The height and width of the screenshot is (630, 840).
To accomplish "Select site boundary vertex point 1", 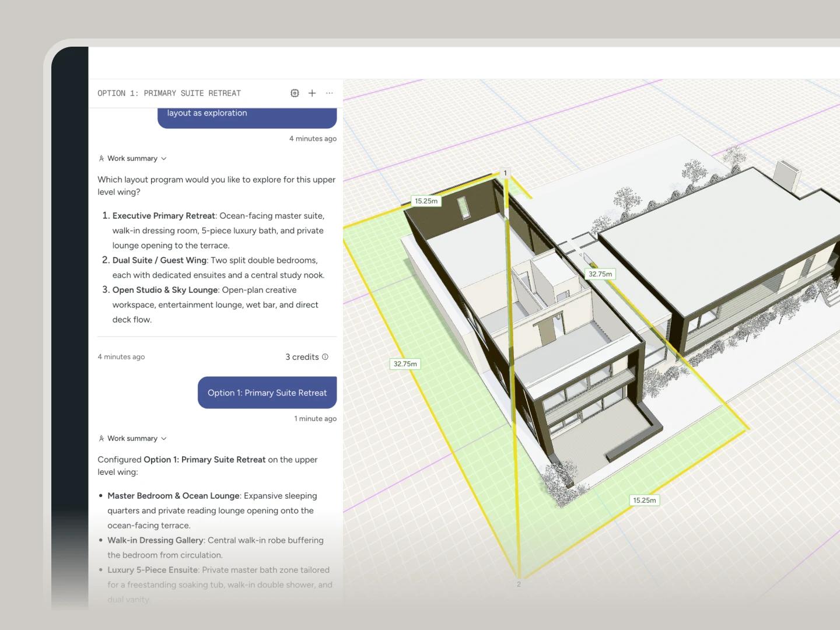I will 505,173.
